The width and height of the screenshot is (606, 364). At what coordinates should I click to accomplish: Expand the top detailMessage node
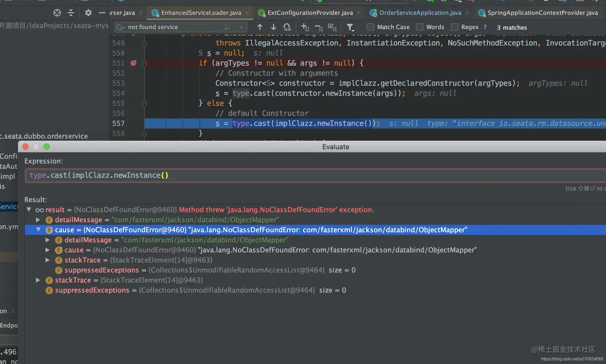click(38, 219)
